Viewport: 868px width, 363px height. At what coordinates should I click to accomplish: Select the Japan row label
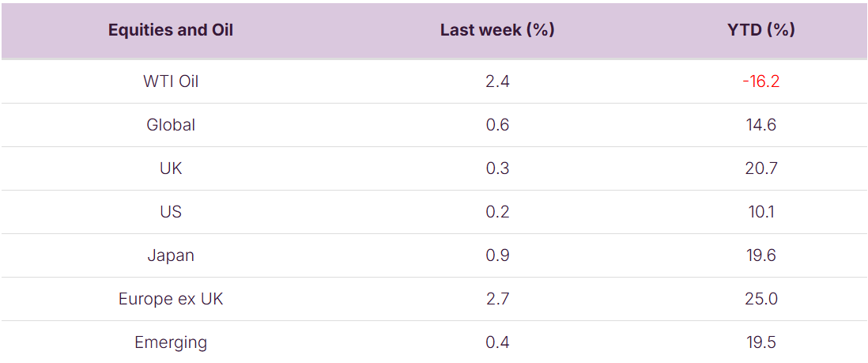tap(171, 255)
